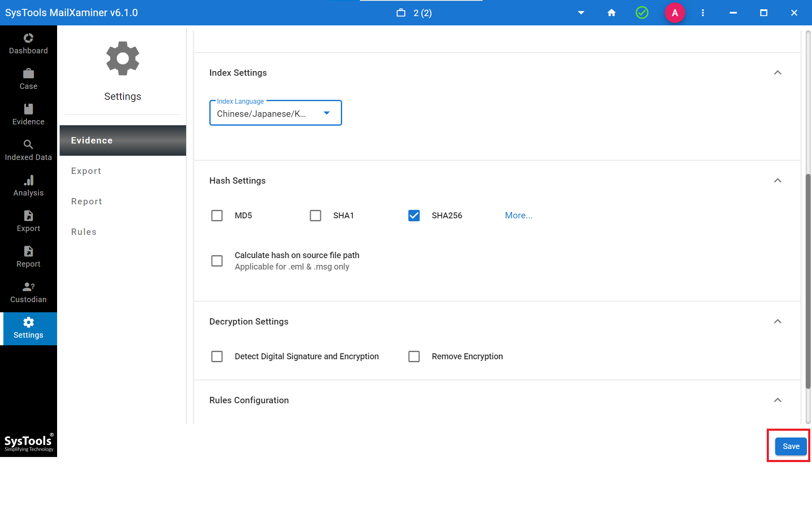Screen dimensions: 812x512
Task: Open Indexed Data search icon
Action: tap(28, 145)
